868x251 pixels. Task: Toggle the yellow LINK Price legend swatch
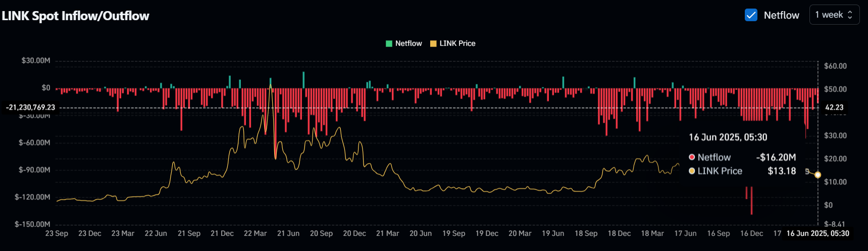[433, 43]
